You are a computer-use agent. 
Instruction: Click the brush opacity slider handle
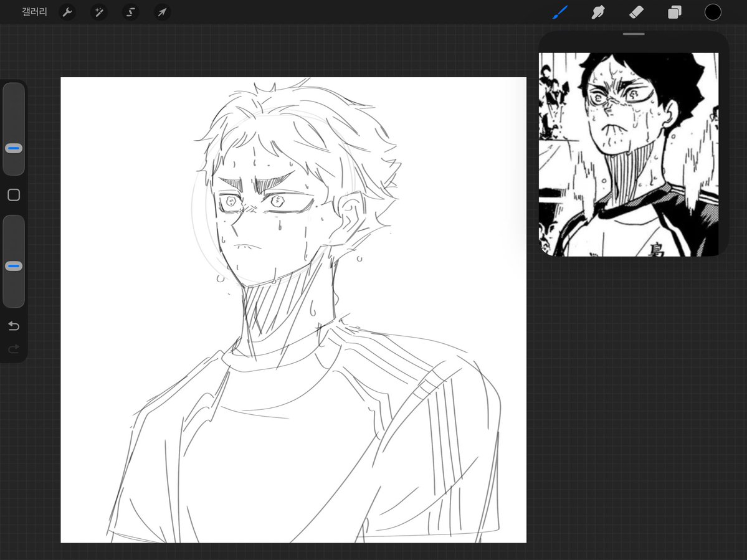pyautogui.click(x=14, y=266)
